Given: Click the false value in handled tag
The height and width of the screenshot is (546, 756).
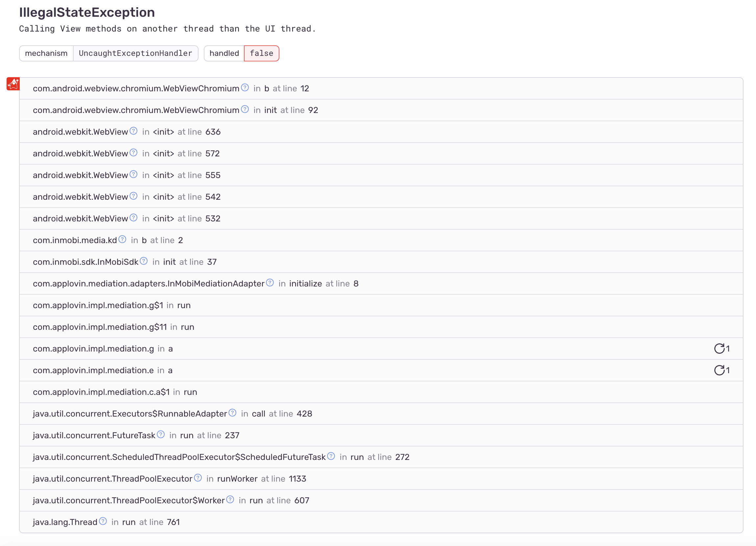Looking at the screenshot, I should [x=261, y=53].
